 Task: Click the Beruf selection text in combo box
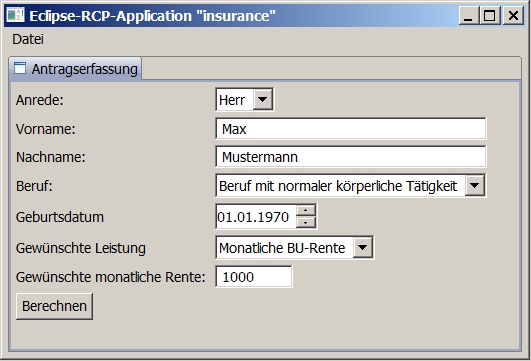338,186
